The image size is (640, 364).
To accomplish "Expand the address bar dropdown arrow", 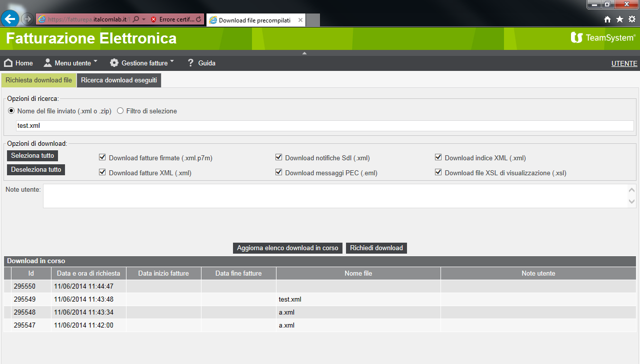I will (x=144, y=19).
